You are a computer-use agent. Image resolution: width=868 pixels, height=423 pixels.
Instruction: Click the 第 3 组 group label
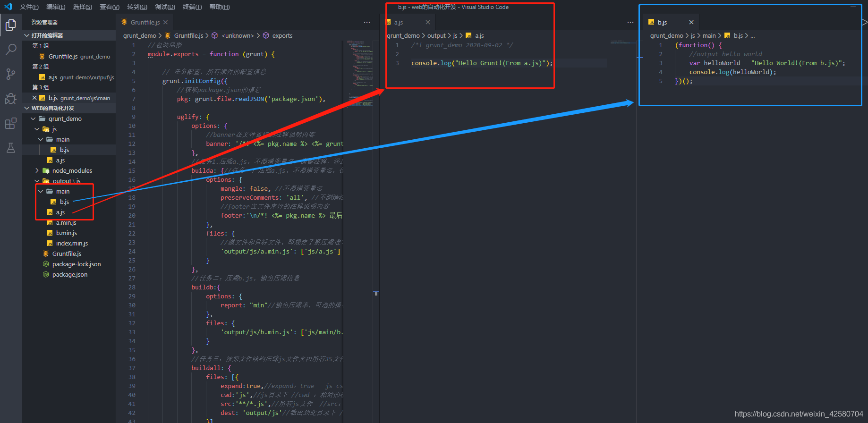[x=40, y=87]
